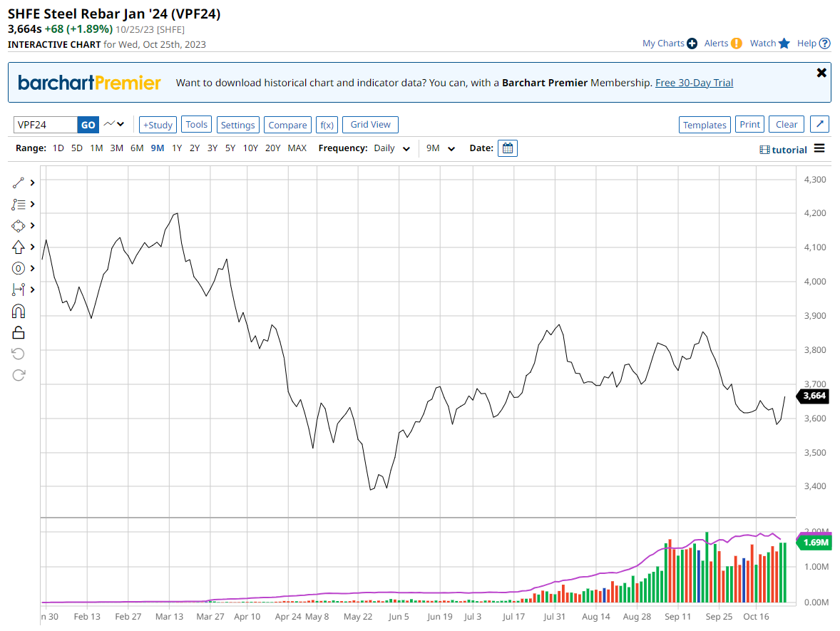Open the 9M period dropdown

441,148
